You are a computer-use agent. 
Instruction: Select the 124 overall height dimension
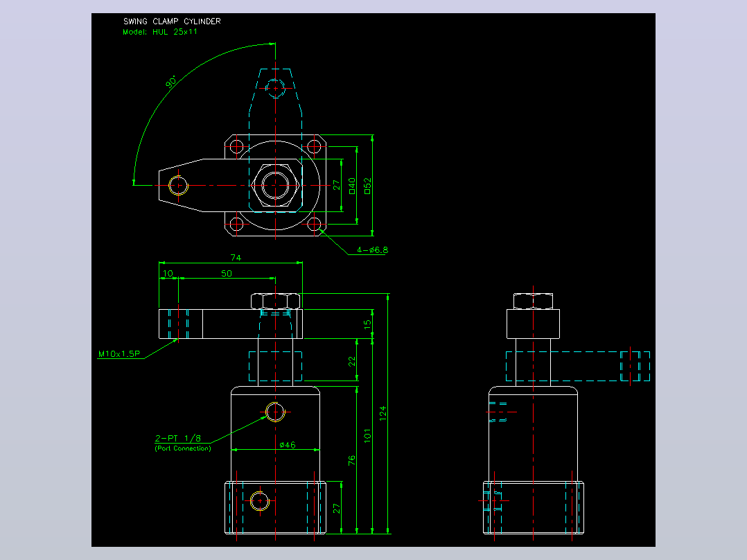[x=383, y=413]
